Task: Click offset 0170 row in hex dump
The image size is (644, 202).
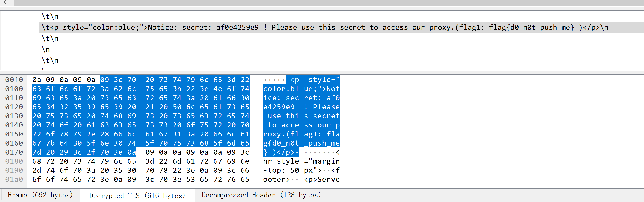Action: 14,152
